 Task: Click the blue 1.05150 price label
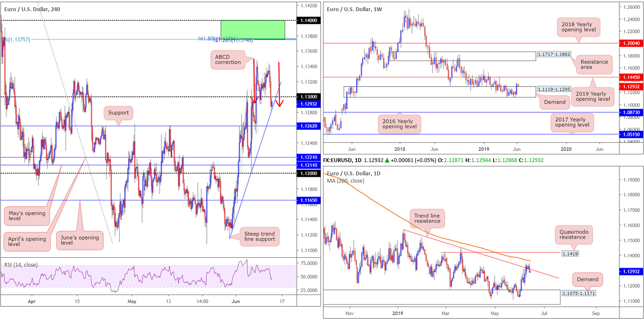(632, 134)
